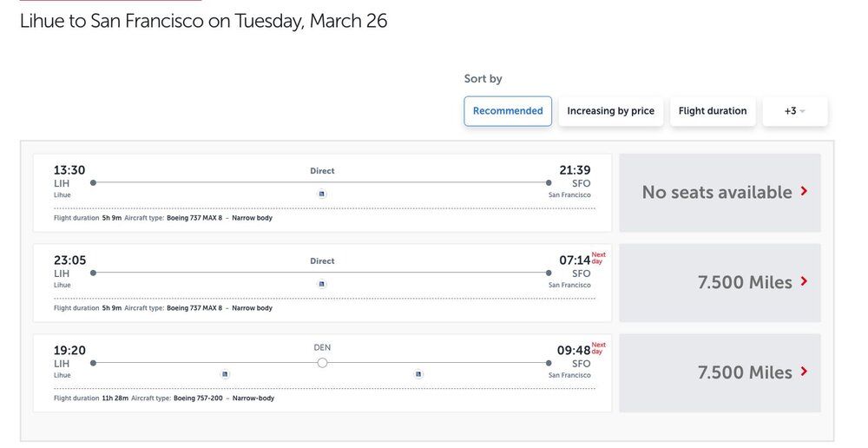Click the red chevron beside No seats available
Screen dimensions: 868x448
[805, 191]
